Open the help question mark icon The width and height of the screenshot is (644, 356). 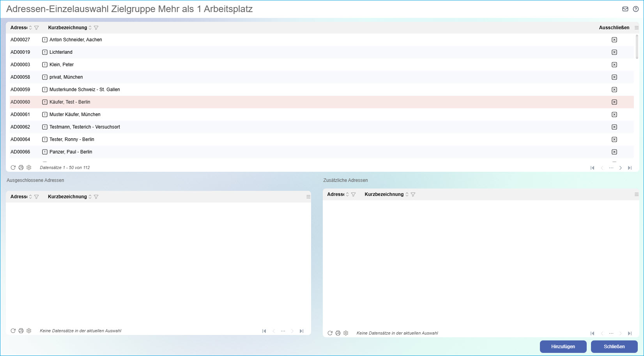coord(636,9)
